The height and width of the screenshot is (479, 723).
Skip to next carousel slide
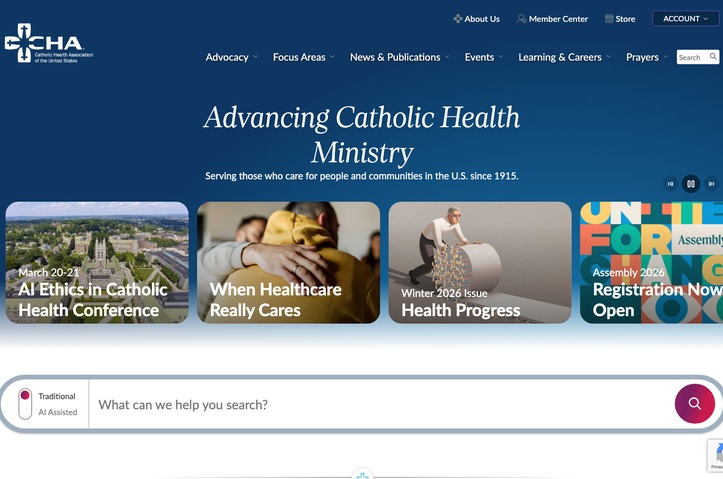(x=711, y=184)
